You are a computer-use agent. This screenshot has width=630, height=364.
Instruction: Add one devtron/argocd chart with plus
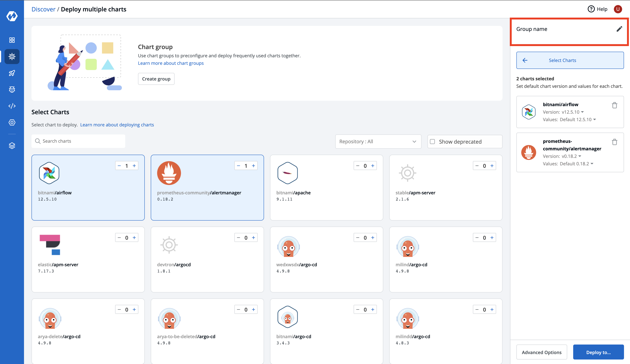[x=253, y=238]
